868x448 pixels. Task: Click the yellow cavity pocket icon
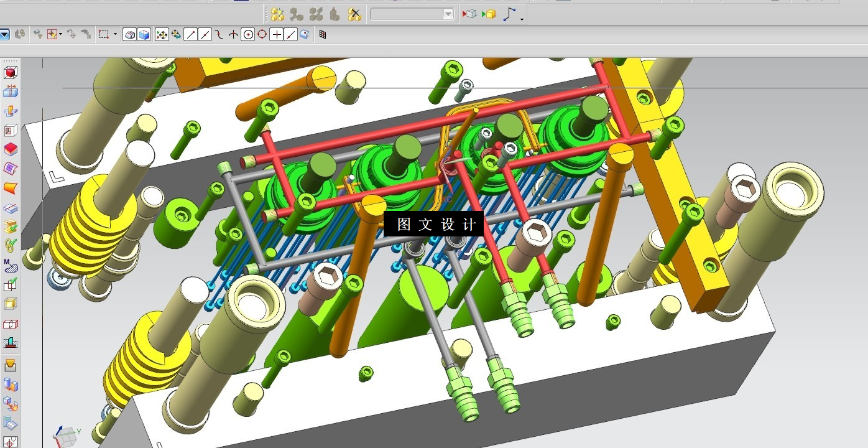(11, 365)
